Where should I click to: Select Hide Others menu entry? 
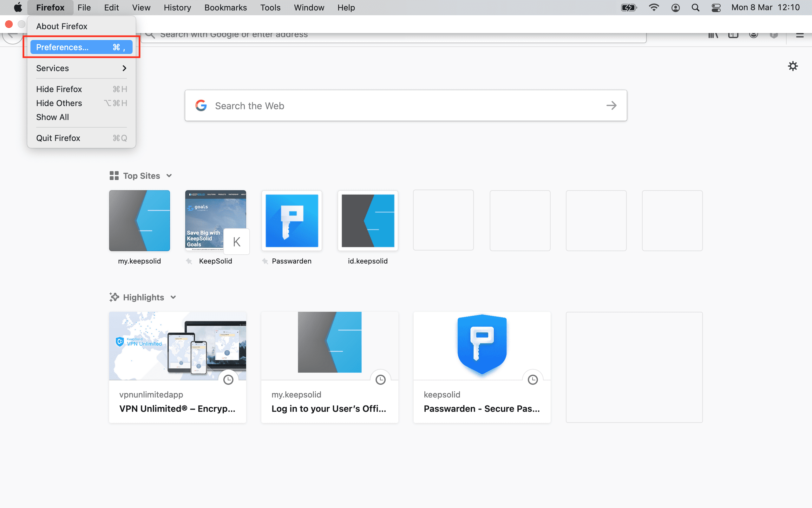[x=81, y=103]
